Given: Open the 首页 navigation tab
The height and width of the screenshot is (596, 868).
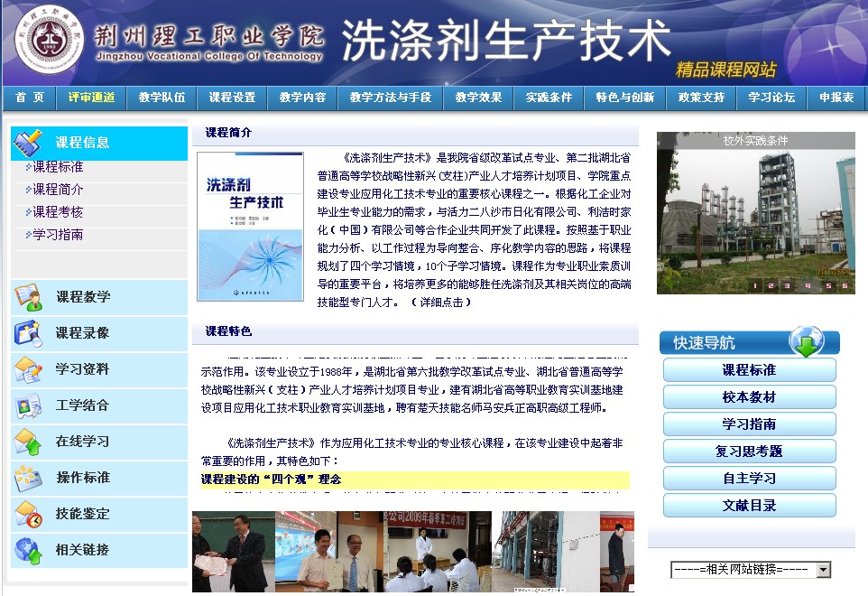Looking at the screenshot, I should pos(30,98).
